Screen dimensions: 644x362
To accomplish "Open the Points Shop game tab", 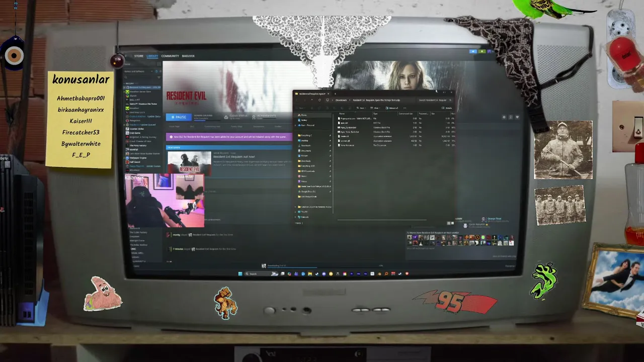I will (x=236, y=126).
